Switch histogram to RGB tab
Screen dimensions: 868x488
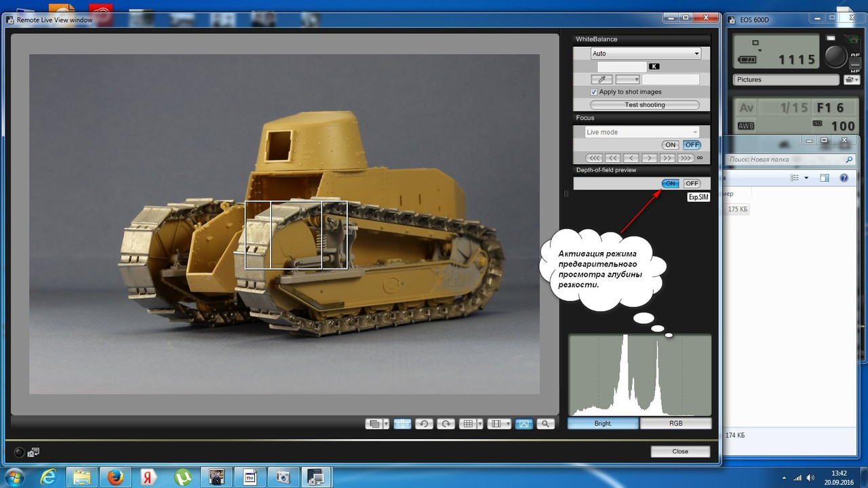(675, 423)
